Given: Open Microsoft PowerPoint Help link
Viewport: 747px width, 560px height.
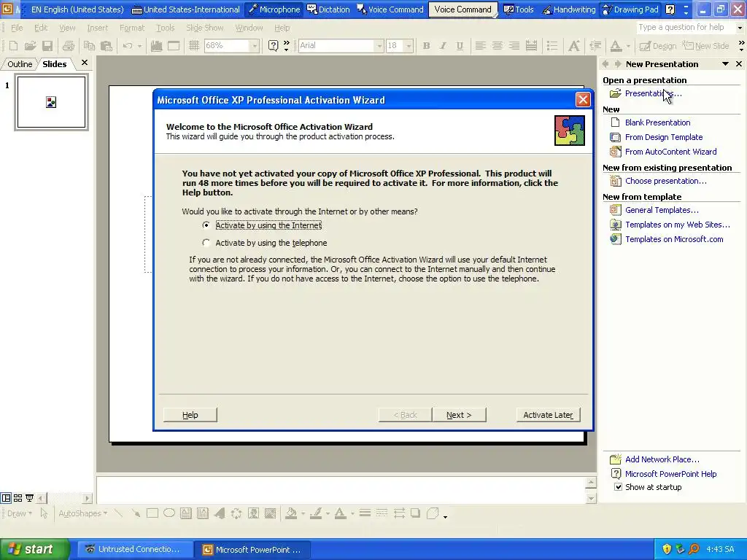Looking at the screenshot, I should click(671, 474).
